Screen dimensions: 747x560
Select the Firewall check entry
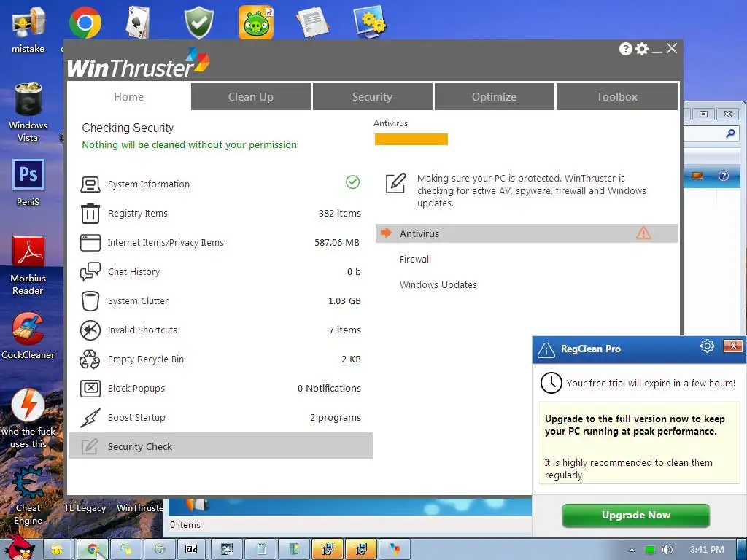click(x=415, y=259)
